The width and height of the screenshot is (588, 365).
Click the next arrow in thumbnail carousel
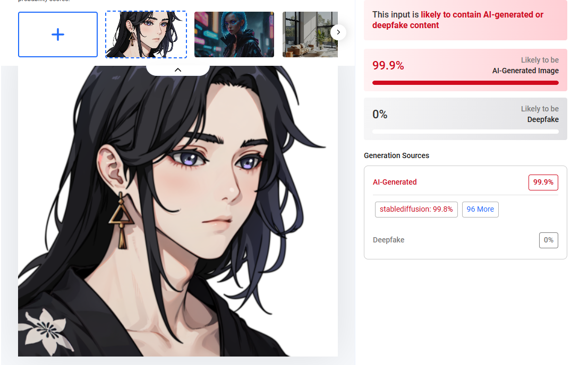coord(338,32)
